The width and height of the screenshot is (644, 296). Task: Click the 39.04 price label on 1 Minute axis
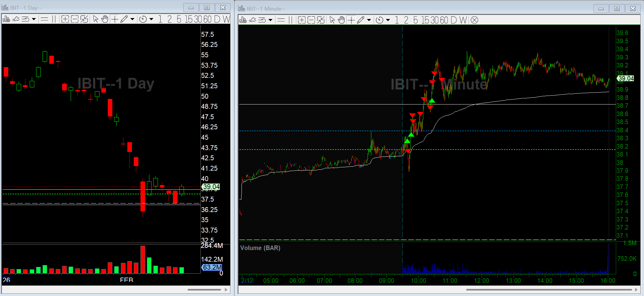coord(625,78)
